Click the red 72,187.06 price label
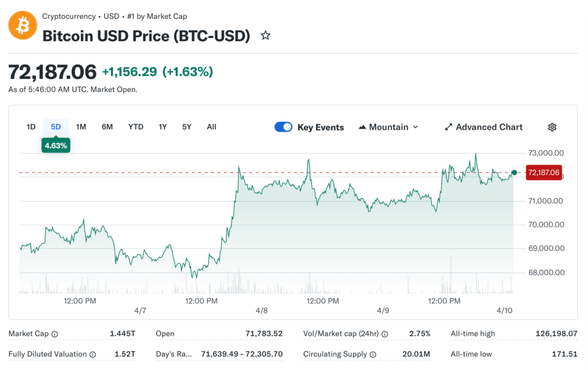This screenshot has height=370, width=588. (543, 172)
